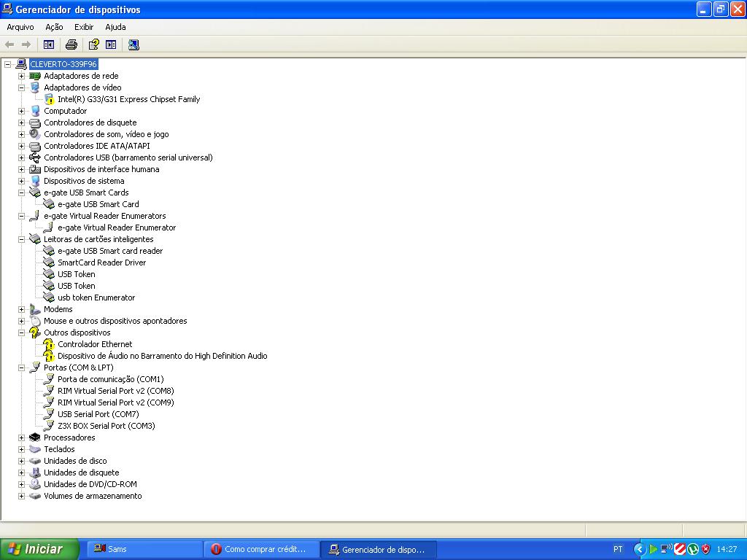This screenshot has width=747, height=560.
Task: Click the Adaptadores de rede network card icon
Action: tap(35, 76)
